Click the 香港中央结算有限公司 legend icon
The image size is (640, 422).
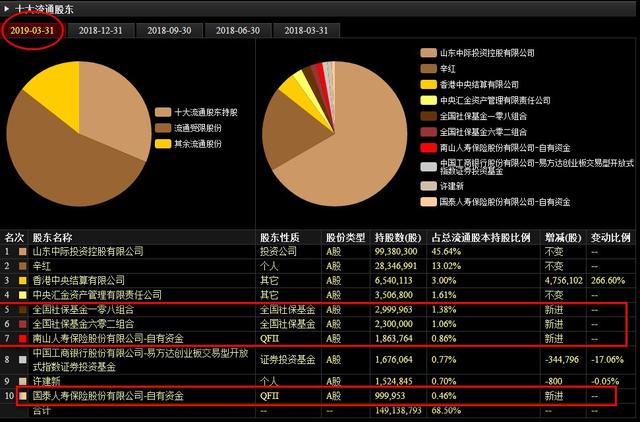tap(428, 84)
